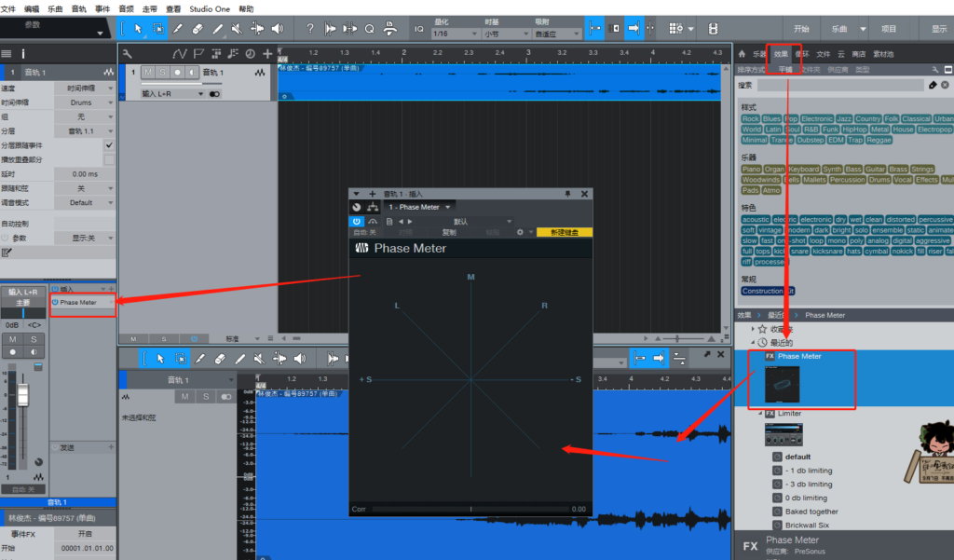
Task: Open the Studio One menu
Action: point(210,8)
